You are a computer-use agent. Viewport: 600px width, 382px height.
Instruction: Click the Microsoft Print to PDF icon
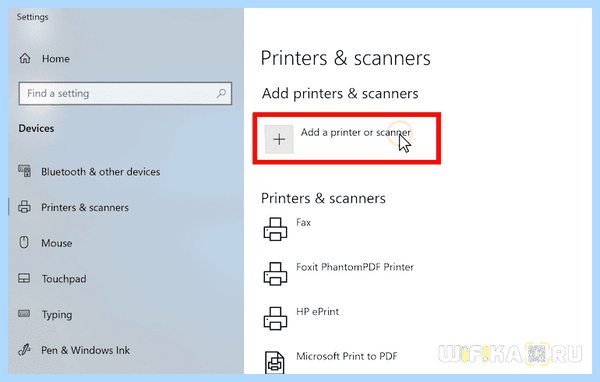(275, 362)
